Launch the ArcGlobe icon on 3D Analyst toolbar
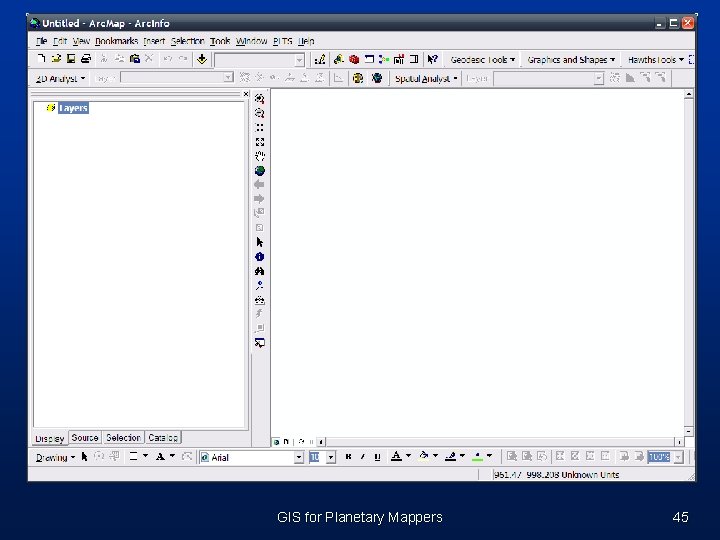This screenshot has height=540, width=720. click(377, 78)
